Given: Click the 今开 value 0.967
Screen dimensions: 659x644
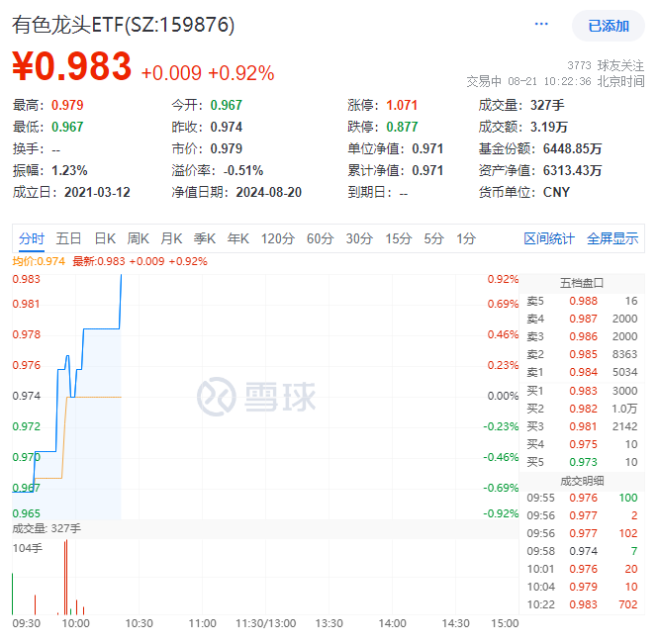Looking at the screenshot, I should click(x=227, y=105).
